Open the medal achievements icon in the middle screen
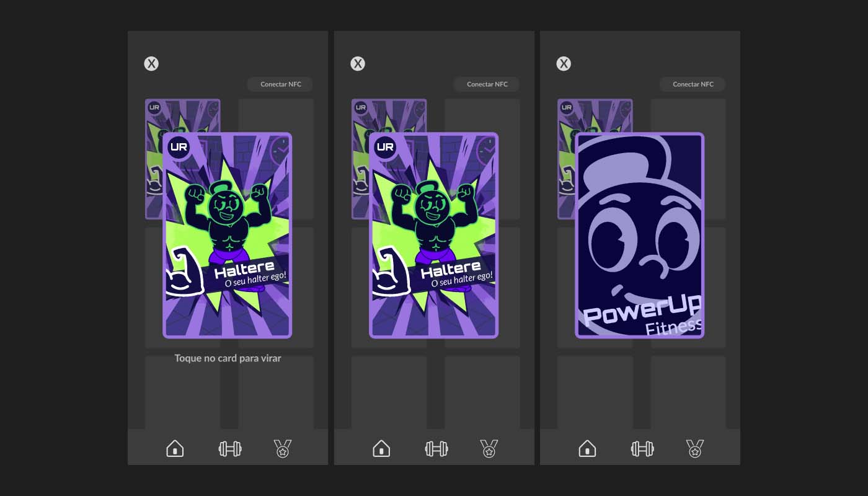This screenshot has height=496, width=868. point(489,448)
